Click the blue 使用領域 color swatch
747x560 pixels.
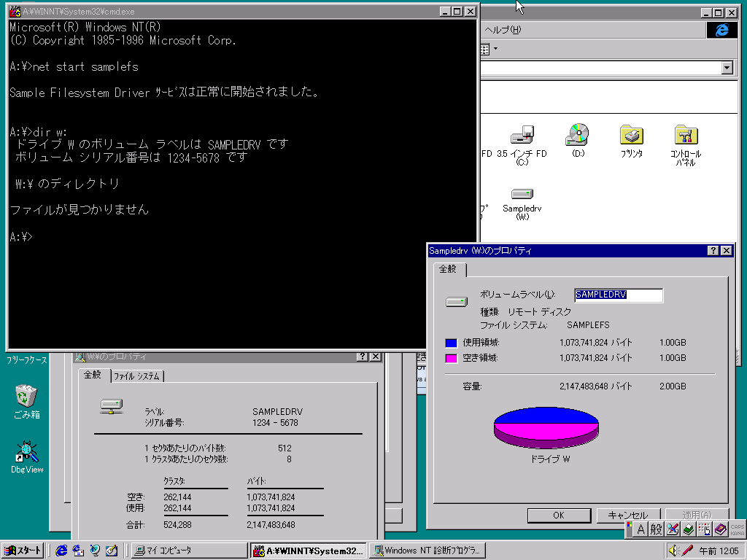pyautogui.click(x=451, y=343)
